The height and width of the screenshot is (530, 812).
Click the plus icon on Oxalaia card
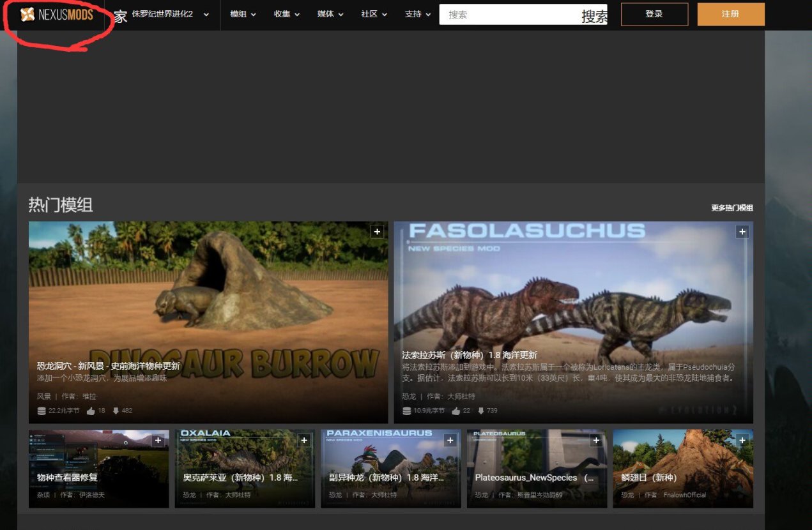point(304,441)
